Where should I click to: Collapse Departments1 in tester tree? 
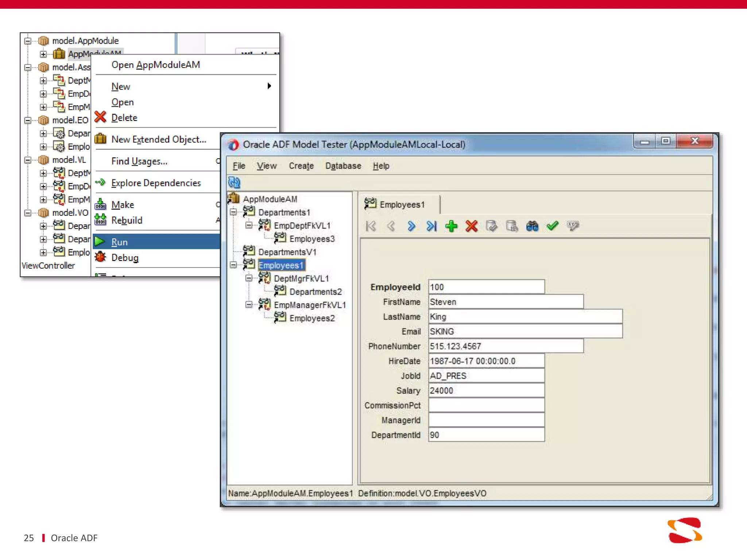[233, 212]
